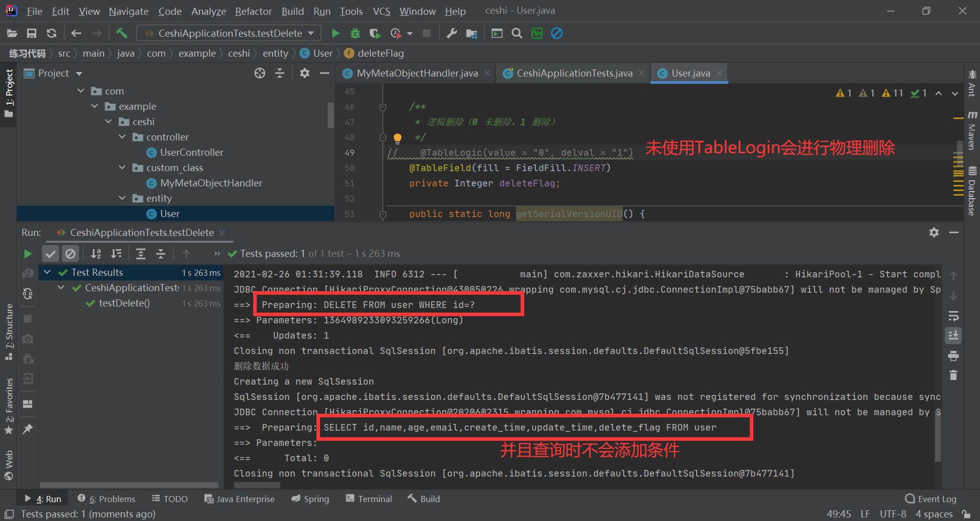
Task: Open file icon in main toolbar
Action: pos(12,33)
